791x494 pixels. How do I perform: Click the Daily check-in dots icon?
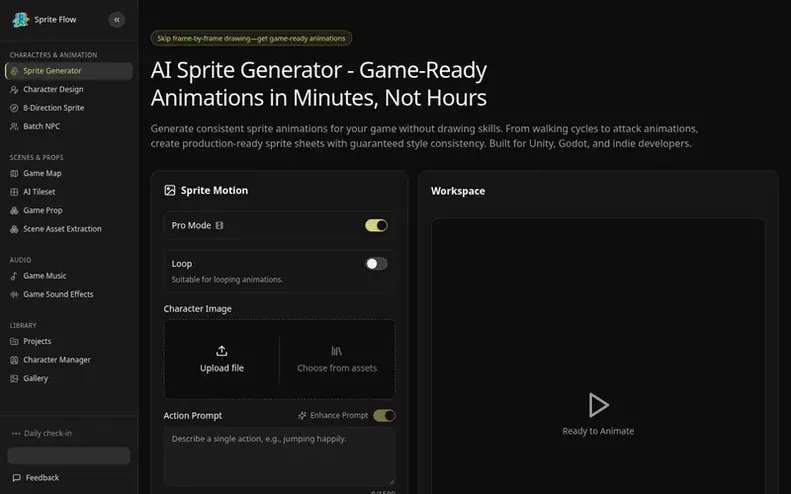pyautogui.click(x=16, y=433)
